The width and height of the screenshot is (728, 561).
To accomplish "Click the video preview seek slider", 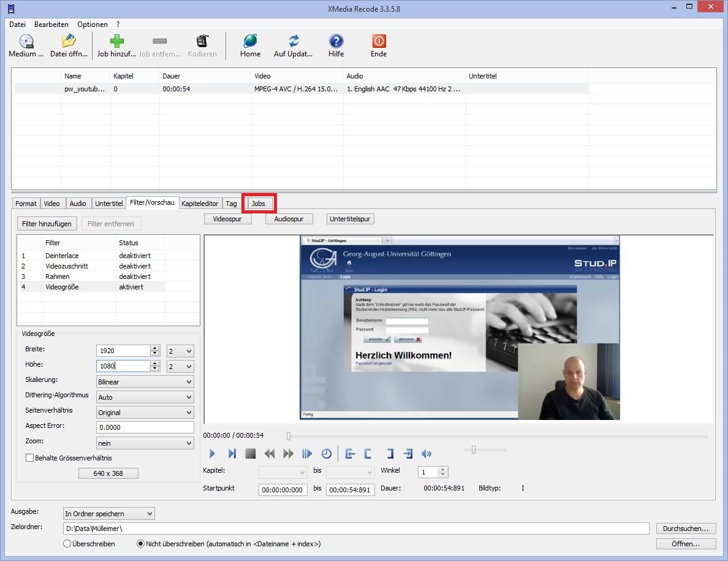I will (496, 437).
